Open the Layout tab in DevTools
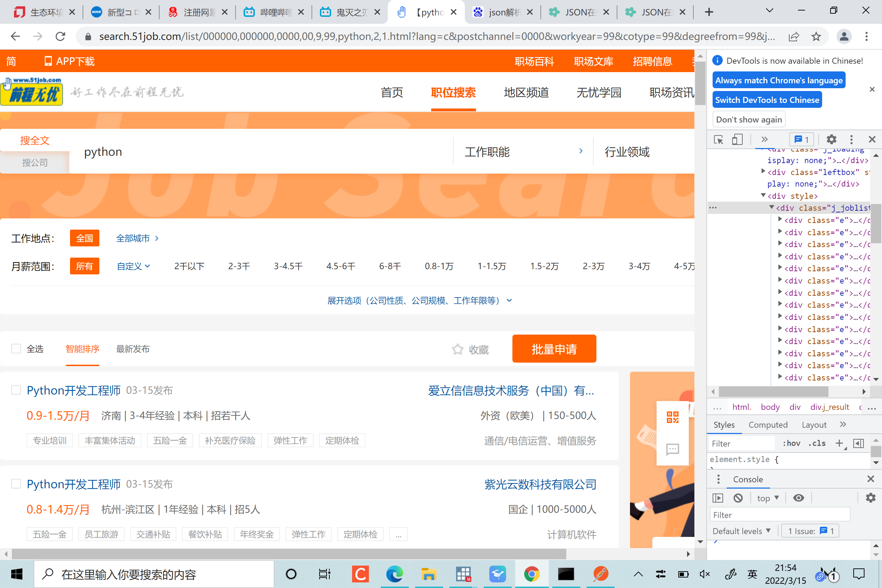 [814, 425]
